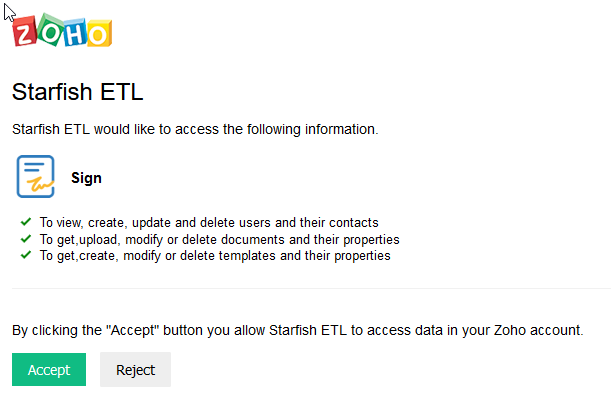Click the templates and properties permission text
Viewport: 611px width, 405px height.
[214, 255]
